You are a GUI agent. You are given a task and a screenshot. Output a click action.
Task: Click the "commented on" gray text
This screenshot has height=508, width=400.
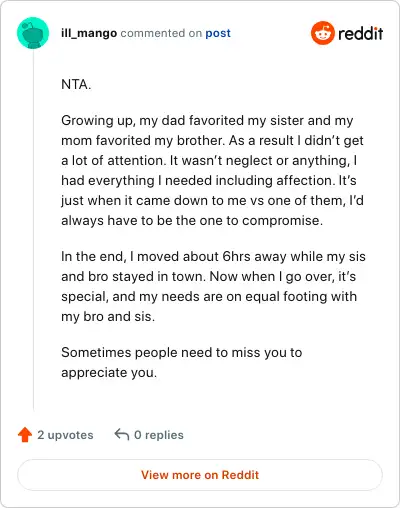(x=161, y=33)
